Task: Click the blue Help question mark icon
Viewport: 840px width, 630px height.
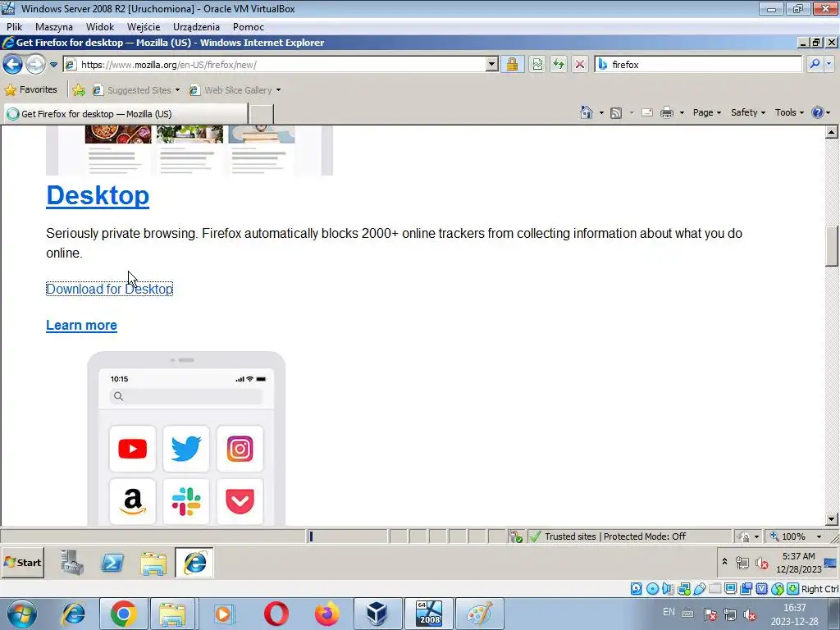Action: 818,112
